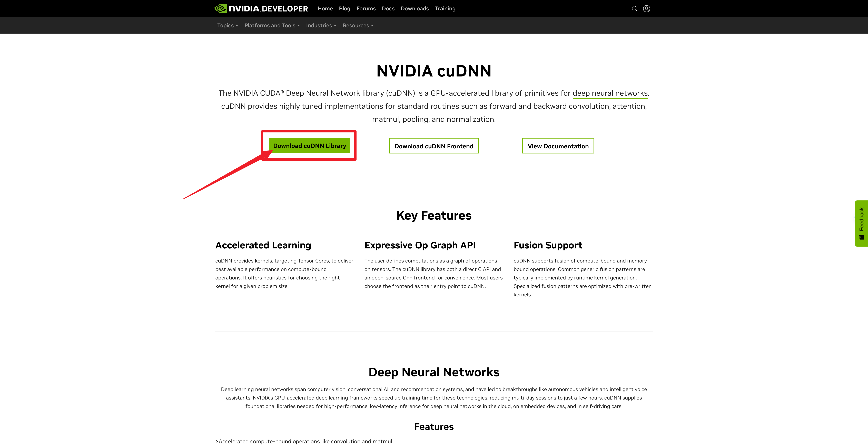The image size is (868, 447).
Task: Follow the deep neural networks link
Action: pos(610,93)
